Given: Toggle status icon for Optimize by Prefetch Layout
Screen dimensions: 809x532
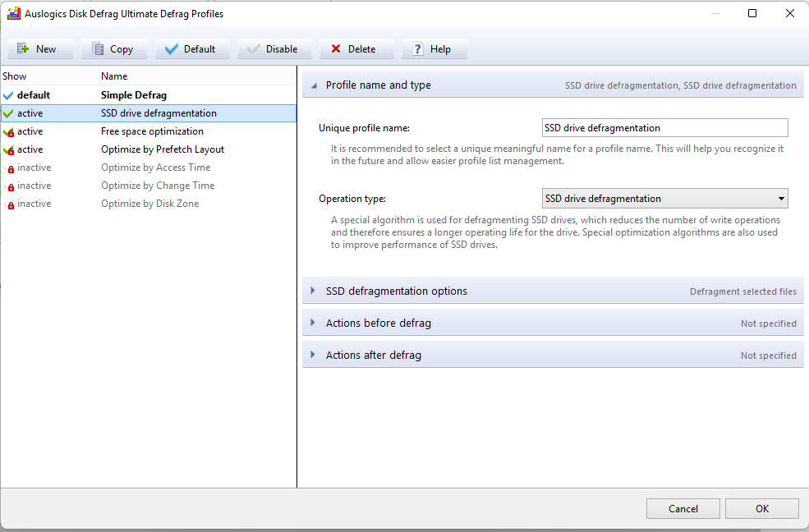Looking at the screenshot, I should coord(8,150).
